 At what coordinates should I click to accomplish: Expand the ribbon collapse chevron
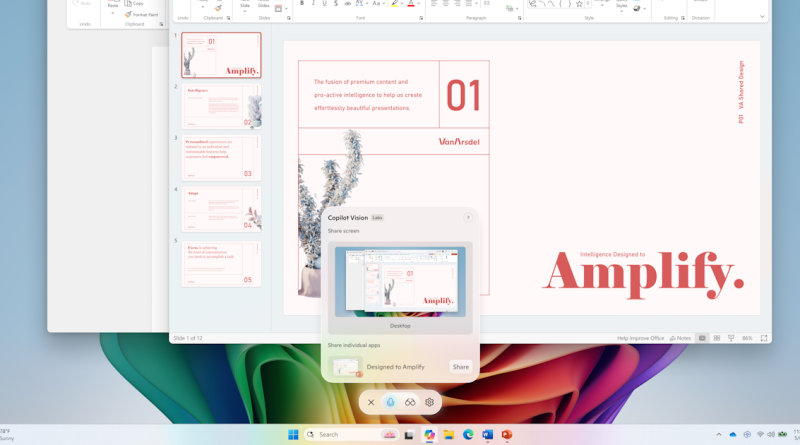point(762,17)
